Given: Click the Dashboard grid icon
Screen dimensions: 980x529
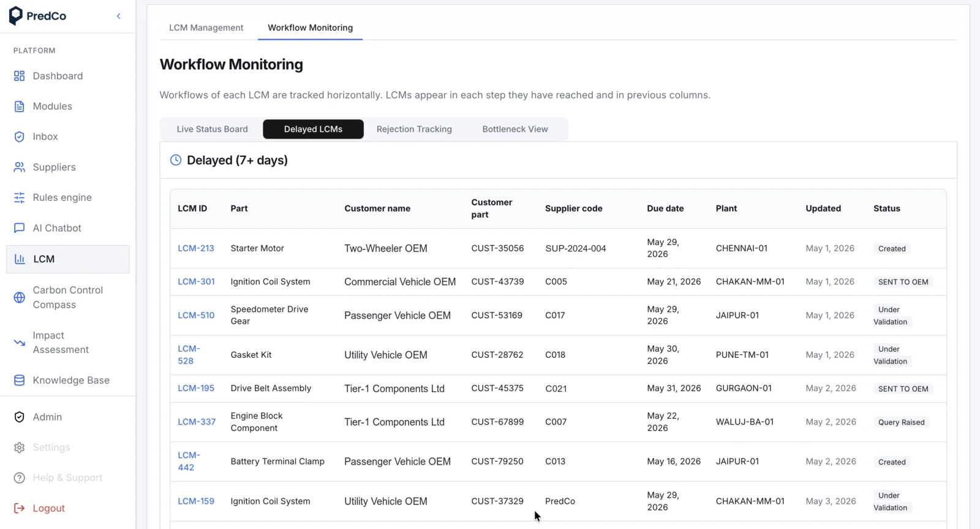Looking at the screenshot, I should pos(20,76).
